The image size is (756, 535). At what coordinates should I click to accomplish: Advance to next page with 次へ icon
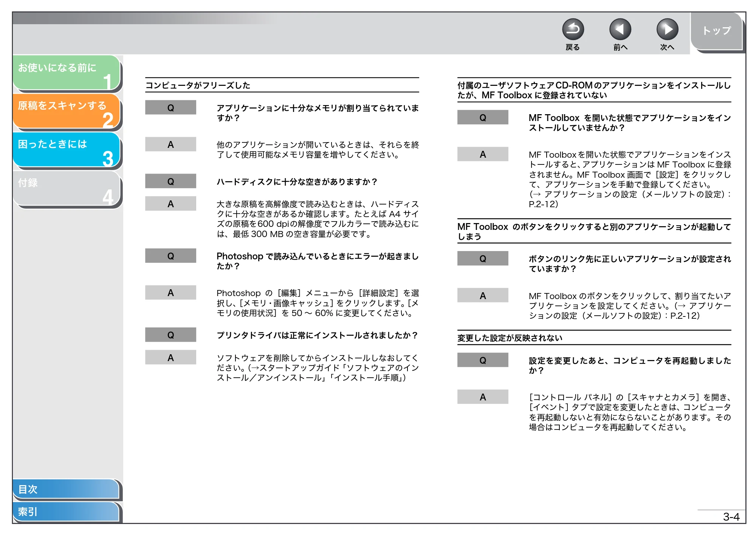pyautogui.click(x=667, y=29)
